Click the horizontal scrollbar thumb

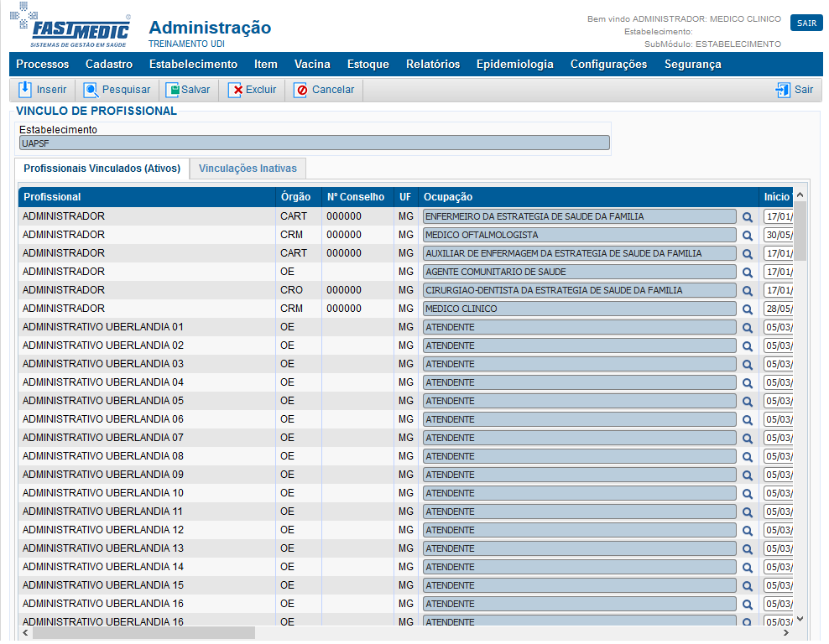click(x=143, y=633)
